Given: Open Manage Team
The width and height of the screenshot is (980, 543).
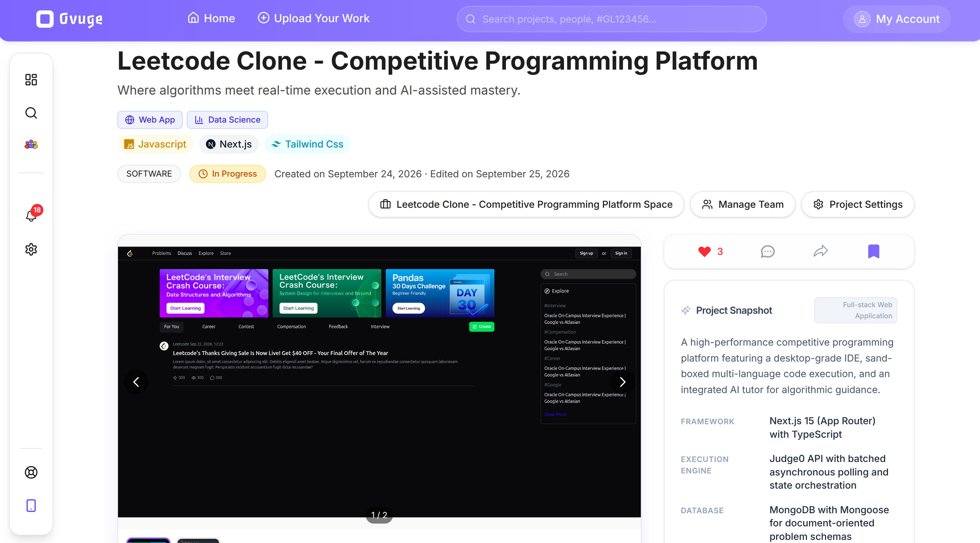Looking at the screenshot, I should click(743, 204).
